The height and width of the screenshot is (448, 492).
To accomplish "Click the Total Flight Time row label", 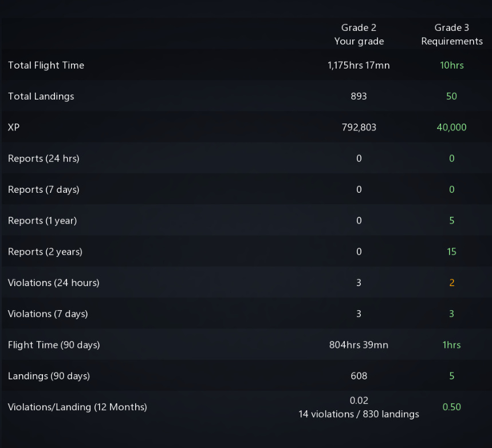I will pyautogui.click(x=46, y=65).
